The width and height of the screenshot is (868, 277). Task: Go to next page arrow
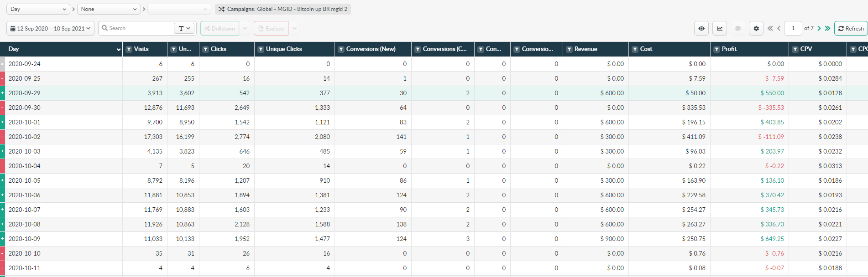tap(819, 28)
